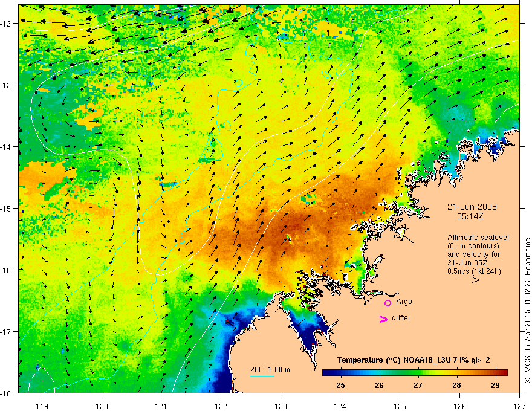Click the vertical IMOS copyright timestamp text
Screen dimensions: 532x411
(528, 311)
